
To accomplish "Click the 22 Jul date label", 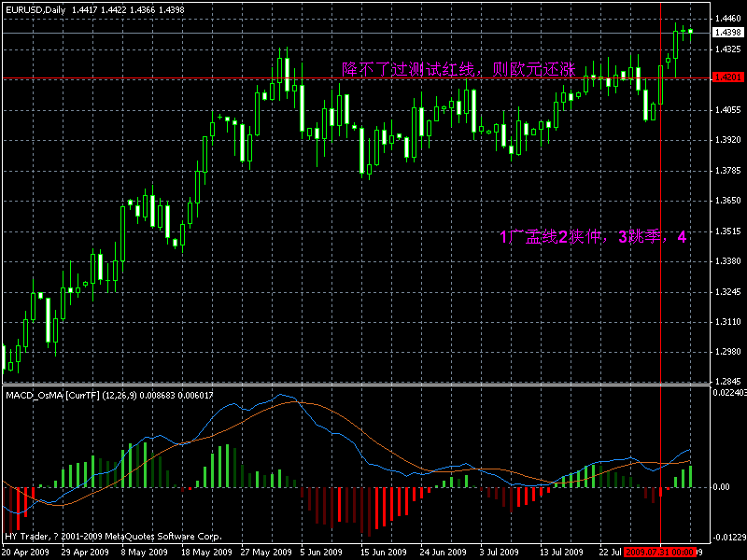I will (x=609, y=551).
